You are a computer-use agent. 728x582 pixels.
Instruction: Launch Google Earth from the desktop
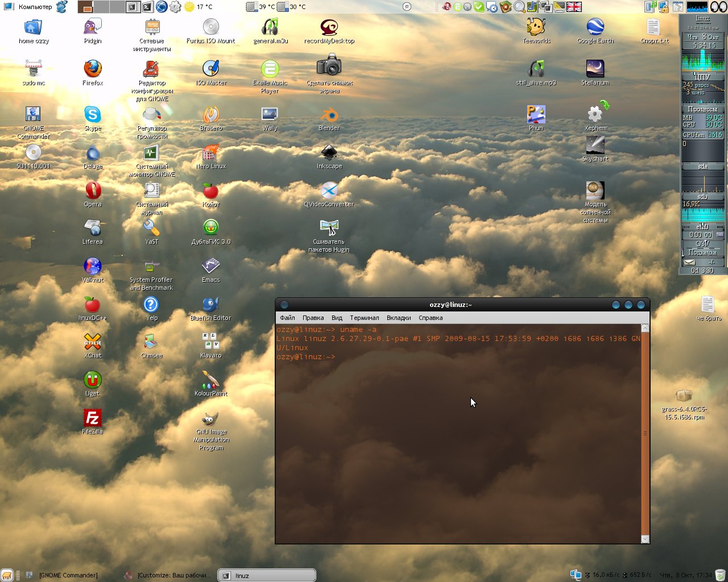click(x=595, y=27)
